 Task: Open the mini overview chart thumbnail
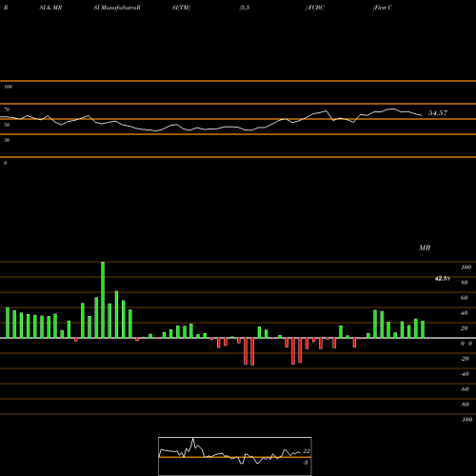[x=235, y=456]
